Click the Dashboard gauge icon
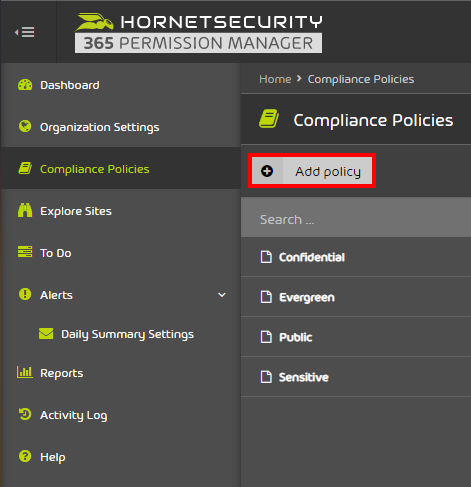 [x=25, y=85]
